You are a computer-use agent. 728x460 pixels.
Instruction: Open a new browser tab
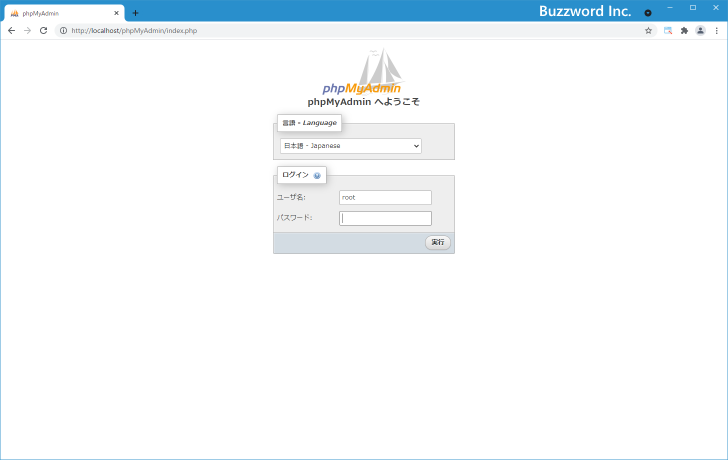coord(135,13)
